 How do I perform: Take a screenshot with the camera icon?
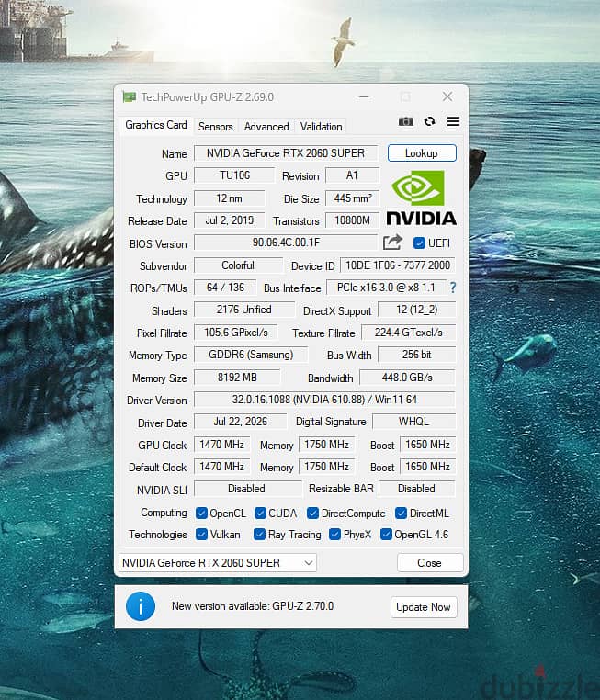pyautogui.click(x=405, y=121)
